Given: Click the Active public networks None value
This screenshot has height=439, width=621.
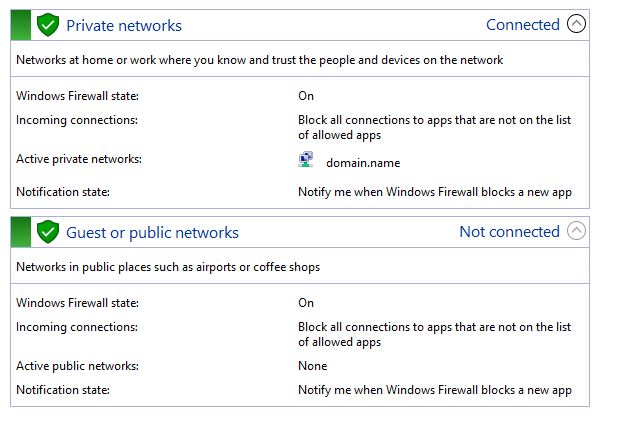Looking at the screenshot, I should click(312, 366).
